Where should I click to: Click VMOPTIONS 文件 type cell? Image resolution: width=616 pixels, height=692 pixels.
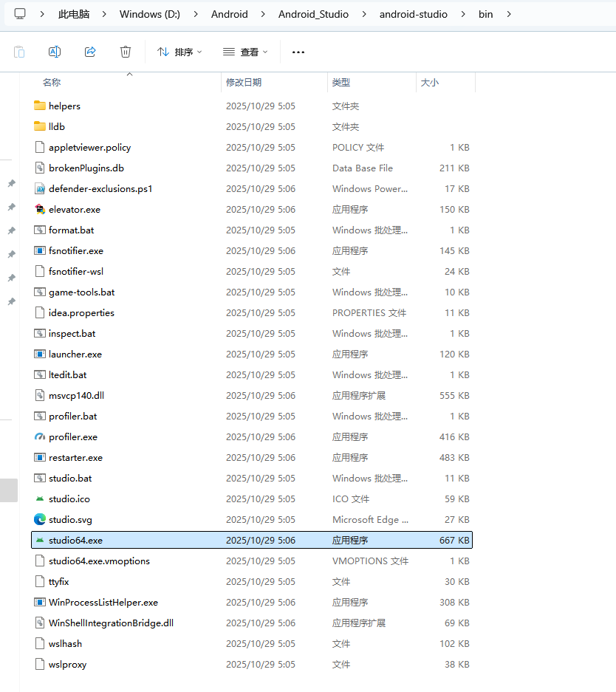tap(370, 561)
